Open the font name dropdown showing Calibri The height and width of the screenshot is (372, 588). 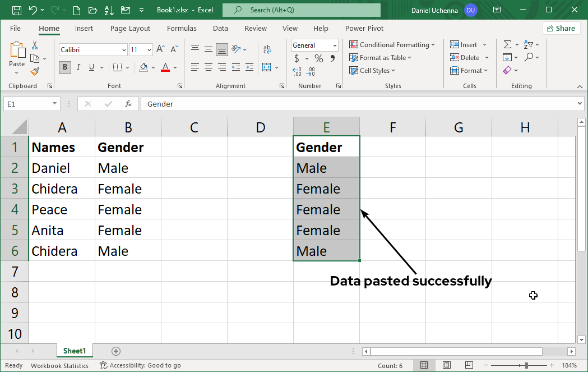(x=124, y=50)
